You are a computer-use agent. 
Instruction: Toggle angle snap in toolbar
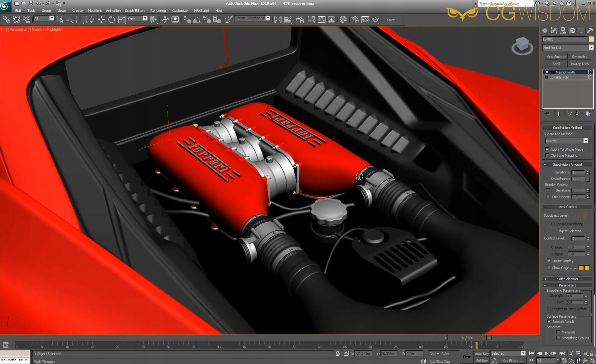(x=197, y=20)
